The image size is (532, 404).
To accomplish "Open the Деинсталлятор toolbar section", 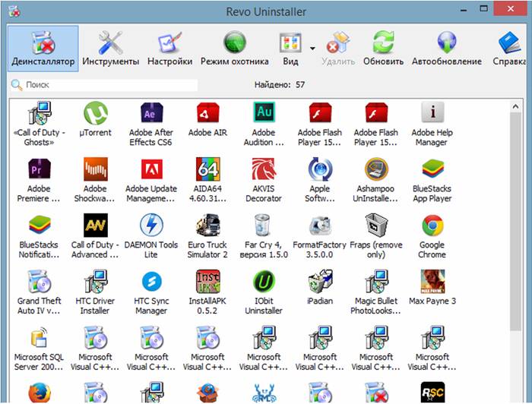I will (x=43, y=48).
